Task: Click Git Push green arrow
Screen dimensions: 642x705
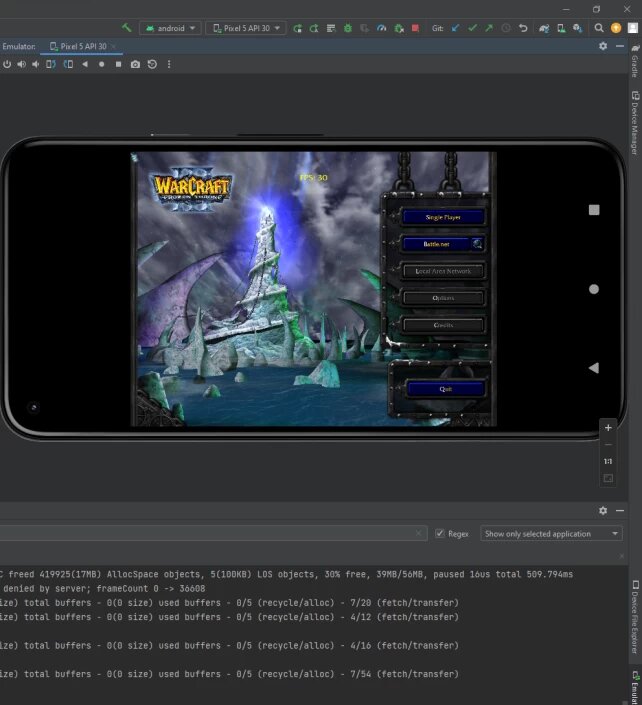Action: [489, 28]
